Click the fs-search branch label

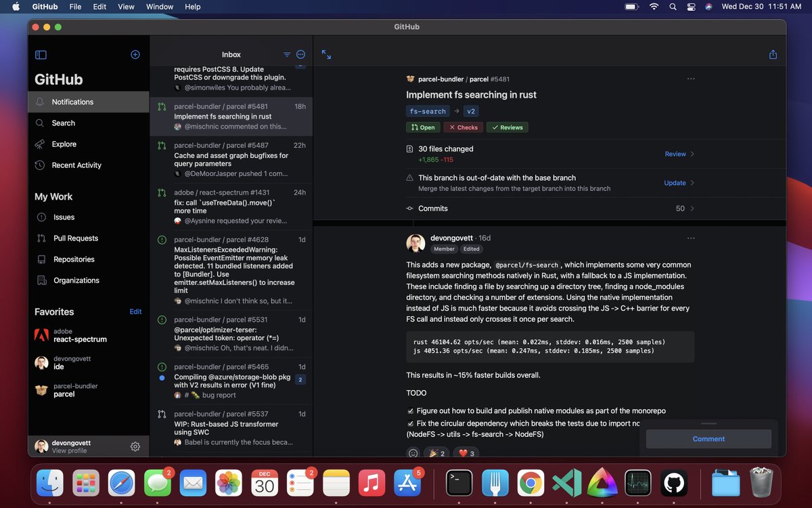tap(427, 111)
